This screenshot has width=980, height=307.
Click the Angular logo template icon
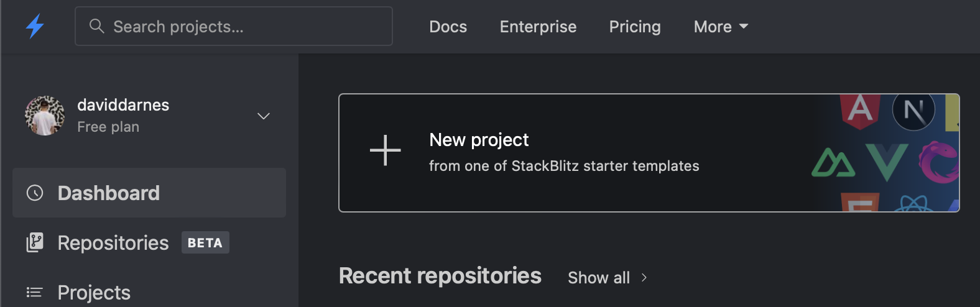click(860, 110)
